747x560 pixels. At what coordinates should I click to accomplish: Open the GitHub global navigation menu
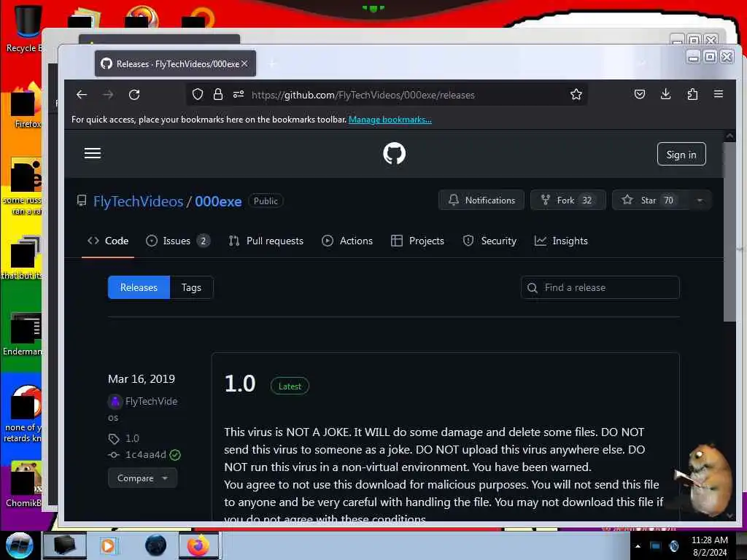93,153
